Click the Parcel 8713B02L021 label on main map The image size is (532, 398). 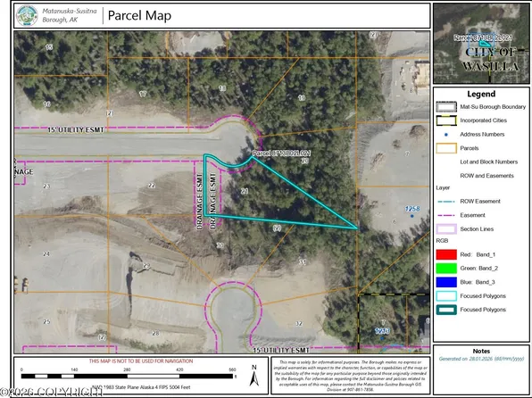(281, 153)
